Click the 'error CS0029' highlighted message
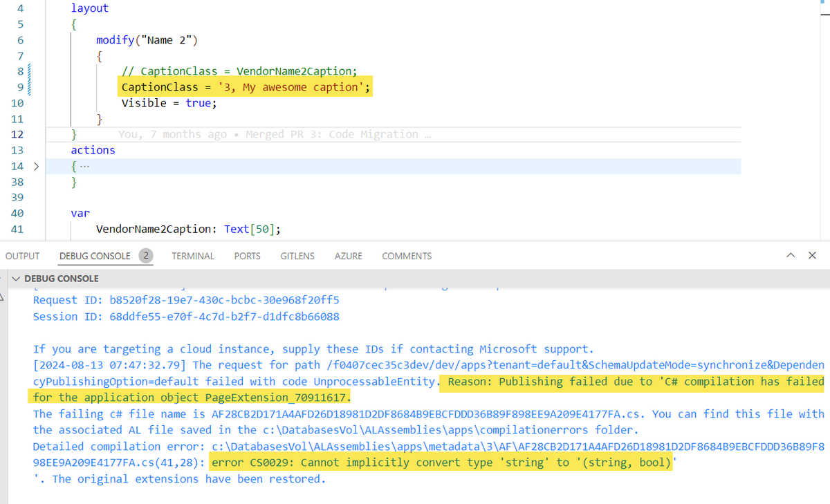Image resolution: width=830 pixels, height=504 pixels. tap(443, 463)
